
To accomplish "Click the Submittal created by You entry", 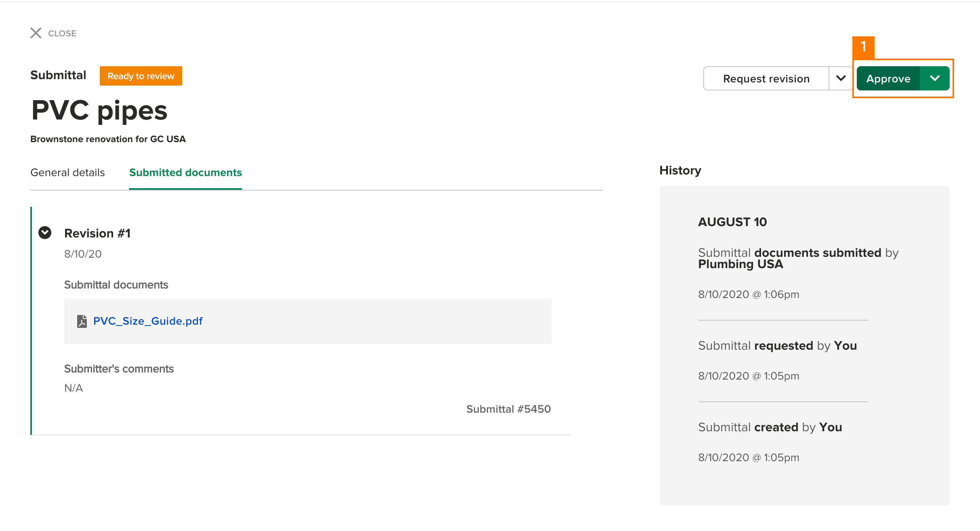I will point(770,427).
